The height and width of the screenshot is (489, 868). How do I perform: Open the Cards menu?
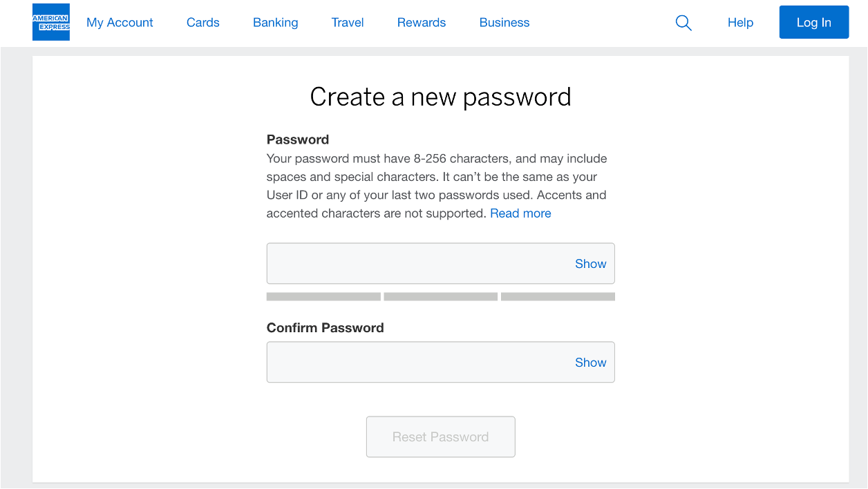(202, 22)
